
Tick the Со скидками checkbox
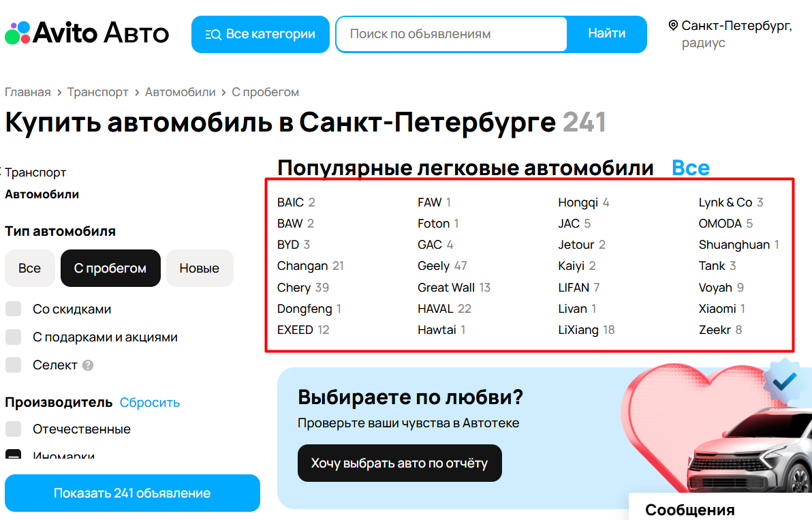(x=13, y=309)
